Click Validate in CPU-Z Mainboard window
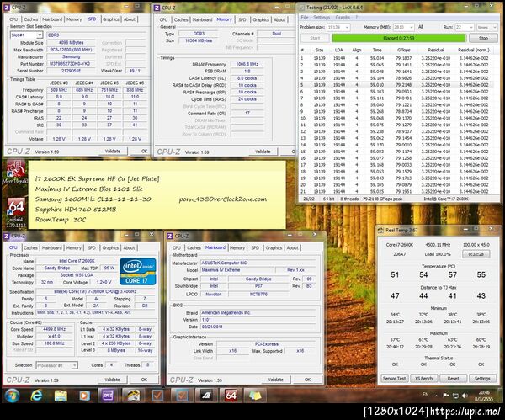Image resolution: width=505 pixels, height=420 pixels. pos(276,380)
